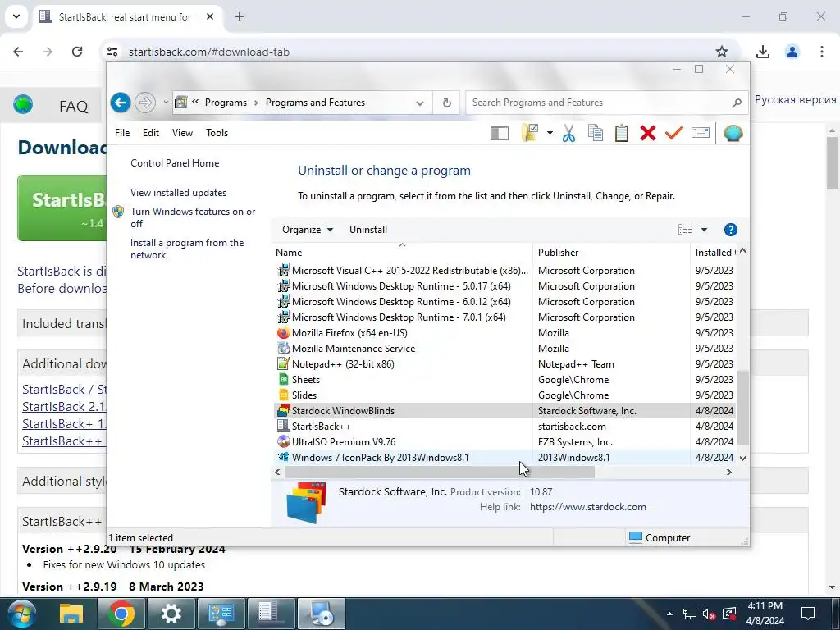
Task: Click horizontal scroll right arrow of list
Action: click(728, 472)
